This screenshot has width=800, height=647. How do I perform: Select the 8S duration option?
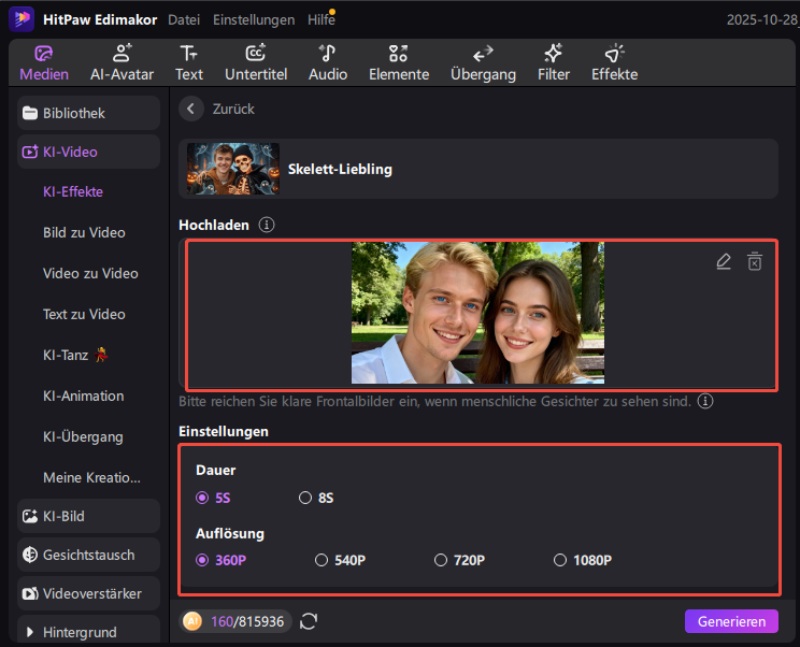coord(306,498)
